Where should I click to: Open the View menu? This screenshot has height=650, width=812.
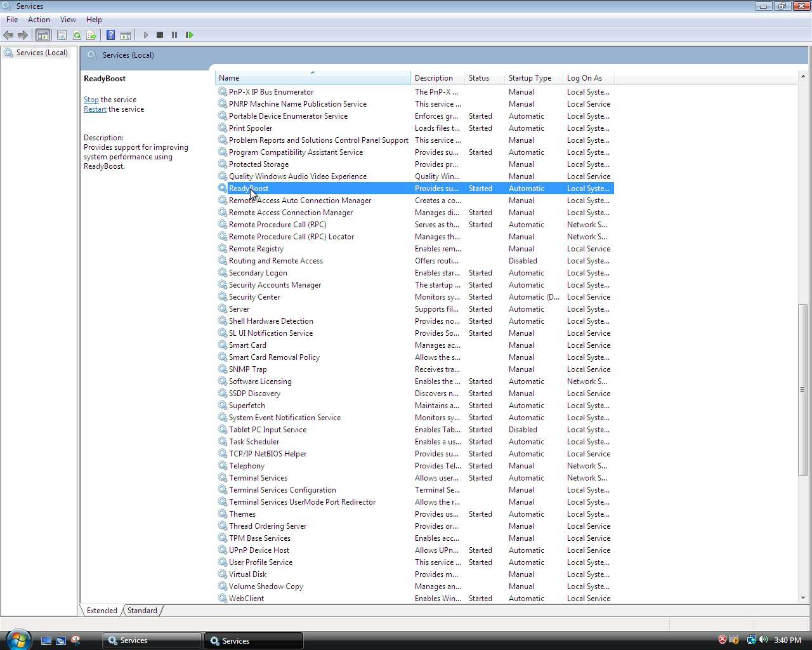[x=68, y=20]
